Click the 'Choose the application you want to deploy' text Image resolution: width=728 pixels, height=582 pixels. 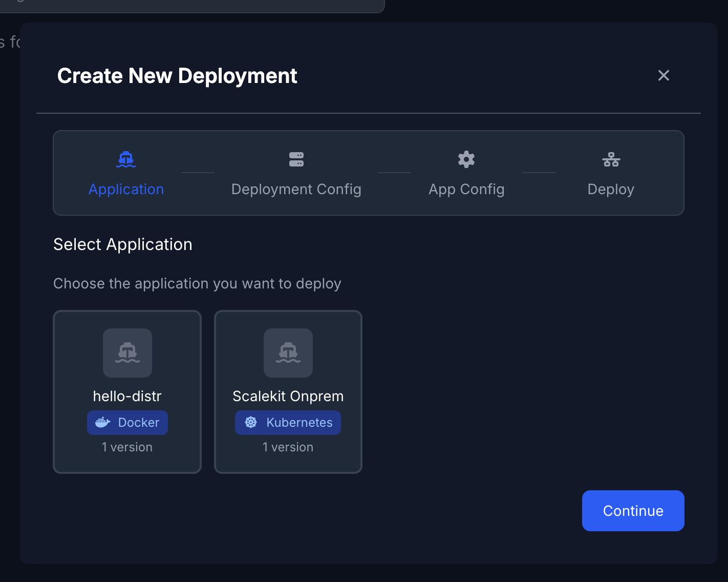tap(197, 283)
